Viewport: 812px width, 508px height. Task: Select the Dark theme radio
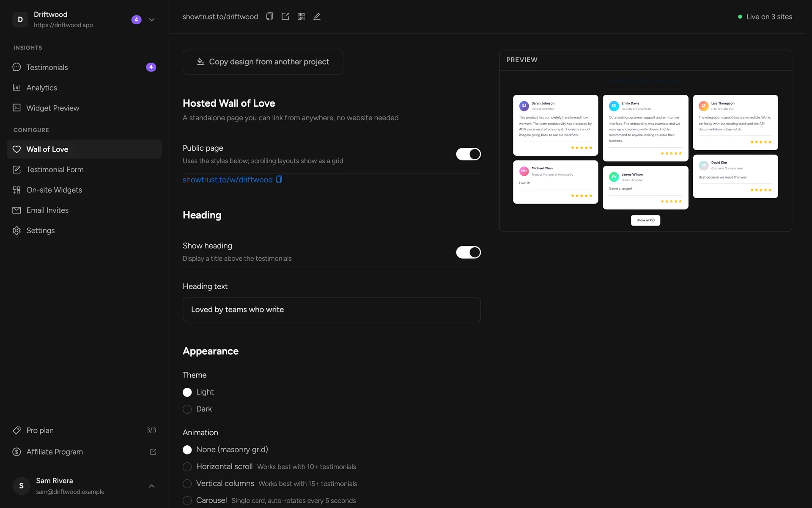click(187, 409)
